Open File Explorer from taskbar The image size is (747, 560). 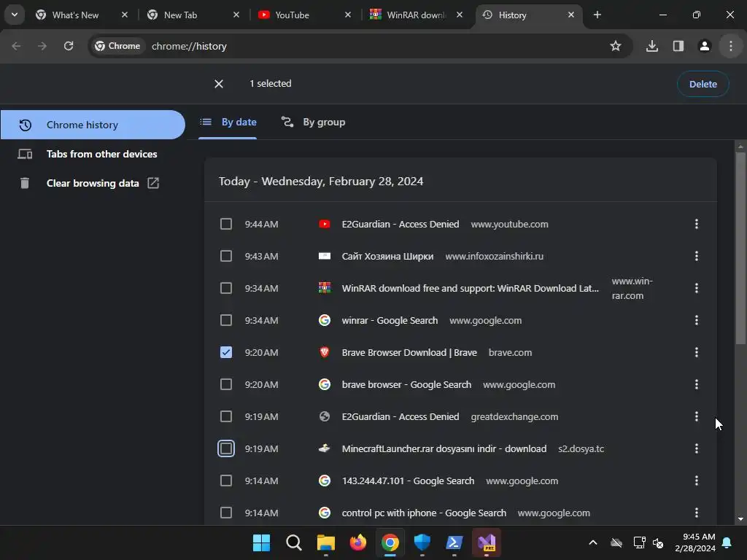(x=326, y=542)
